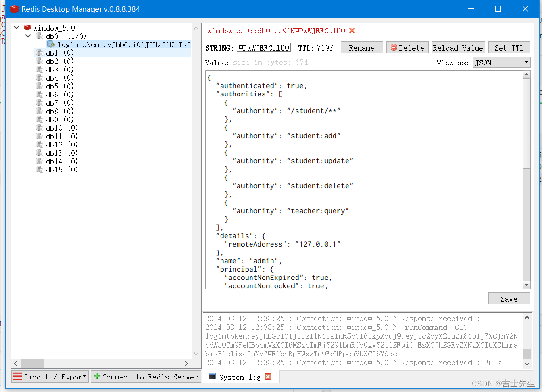Click the TTL value 7193
The width and height of the screenshot is (542, 392).
[x=325, y=48]
